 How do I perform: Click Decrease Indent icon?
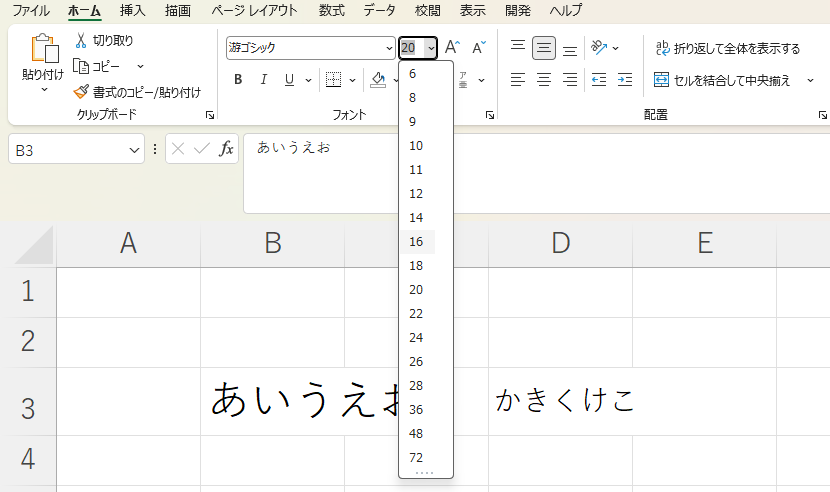[599, 80]
